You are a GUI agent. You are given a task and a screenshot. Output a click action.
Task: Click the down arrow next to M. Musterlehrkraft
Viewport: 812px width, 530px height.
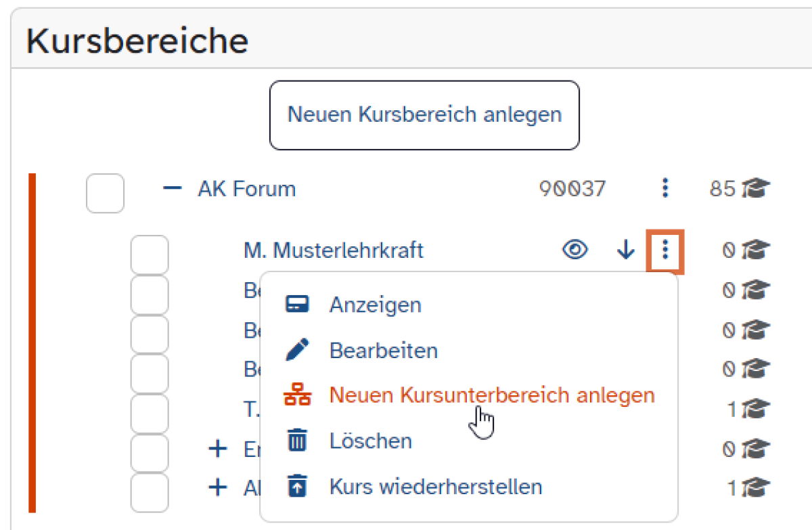[x=626, y=251]
